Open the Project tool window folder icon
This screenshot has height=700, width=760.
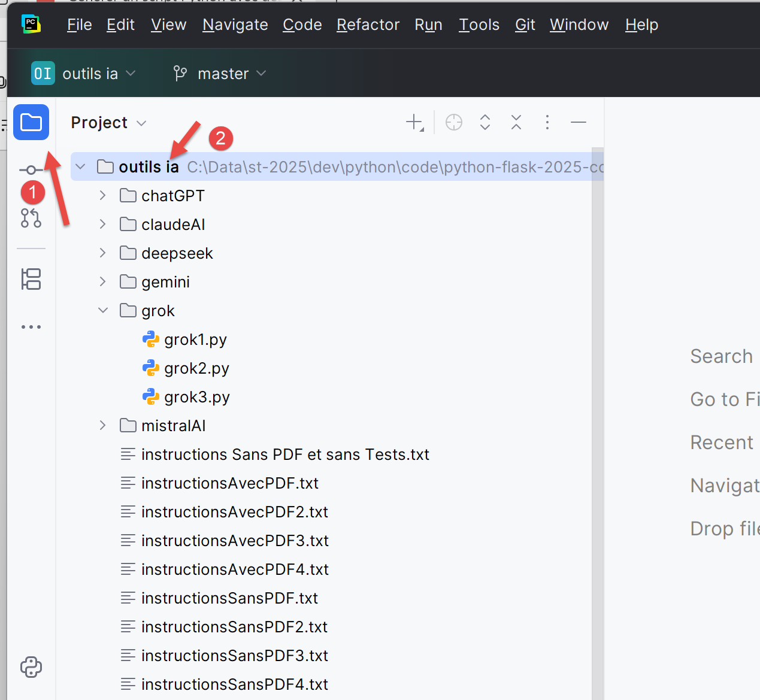tap(31, 123)
